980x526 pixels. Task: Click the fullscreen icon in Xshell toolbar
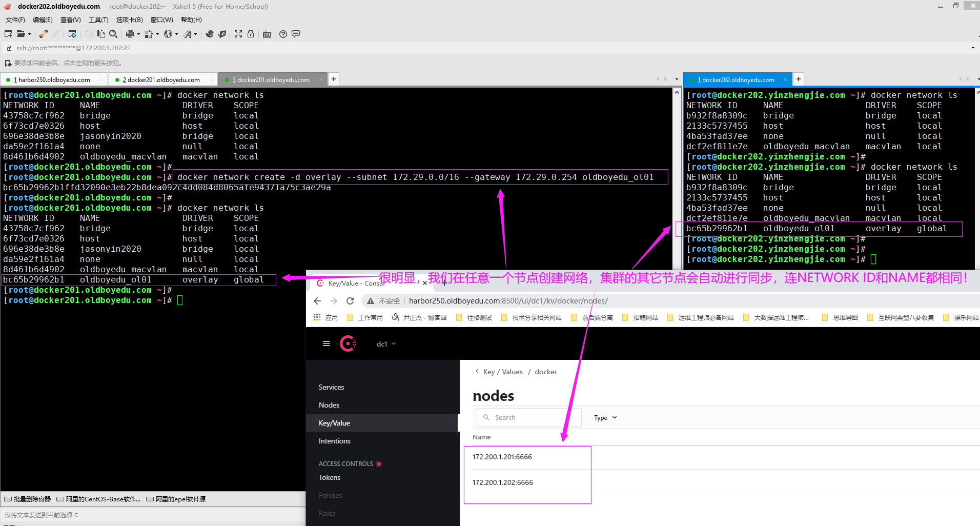[238, 34]
